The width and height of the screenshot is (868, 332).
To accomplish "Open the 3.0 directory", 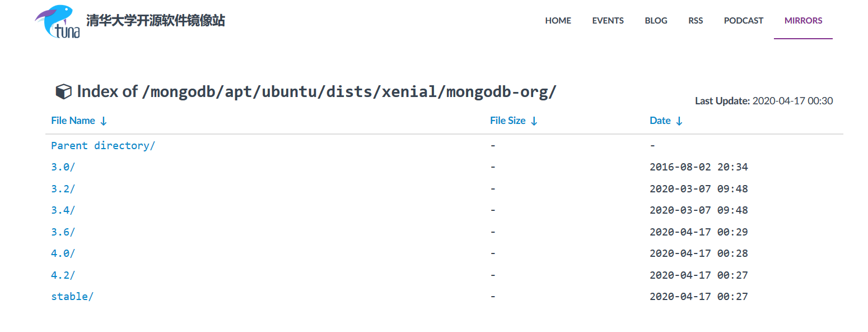I will tap(62, 167).
